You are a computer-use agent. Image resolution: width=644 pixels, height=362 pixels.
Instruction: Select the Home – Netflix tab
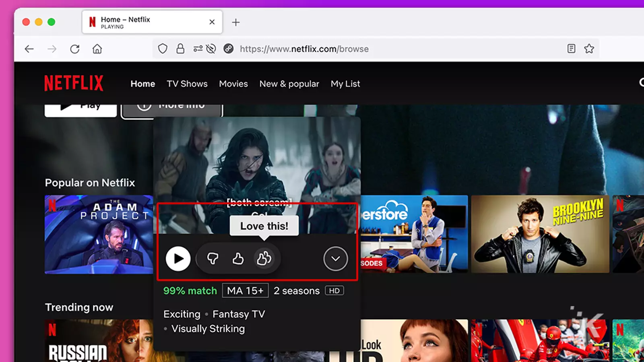[152, 22]
